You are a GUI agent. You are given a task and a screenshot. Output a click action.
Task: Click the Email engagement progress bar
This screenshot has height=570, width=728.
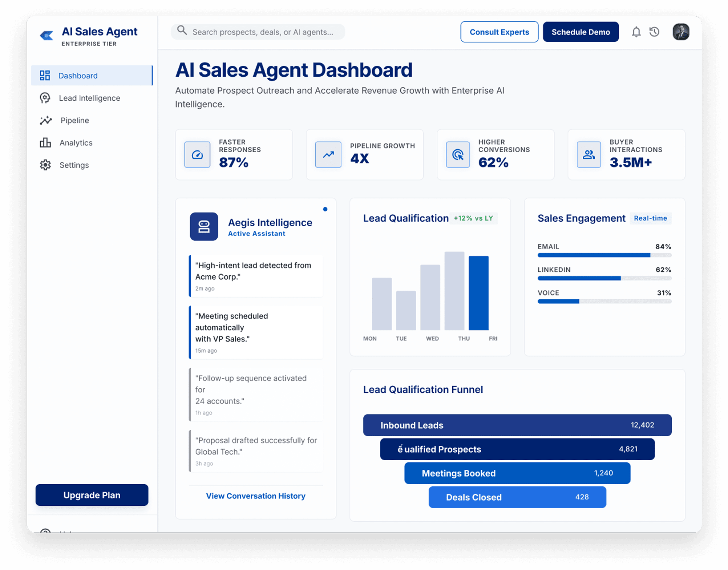click(604, 255)
